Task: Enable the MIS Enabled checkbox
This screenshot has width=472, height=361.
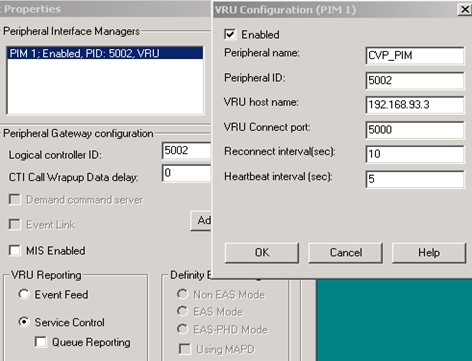Action: [15, 250]
